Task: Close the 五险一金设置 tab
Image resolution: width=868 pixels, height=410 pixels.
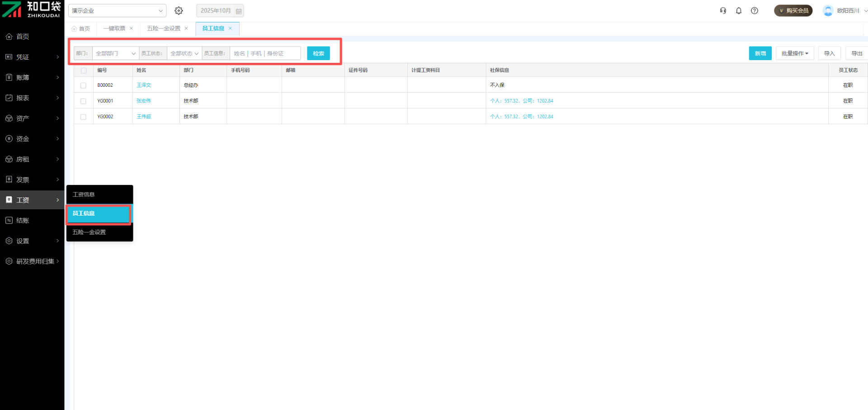Action: coord(186,28)
